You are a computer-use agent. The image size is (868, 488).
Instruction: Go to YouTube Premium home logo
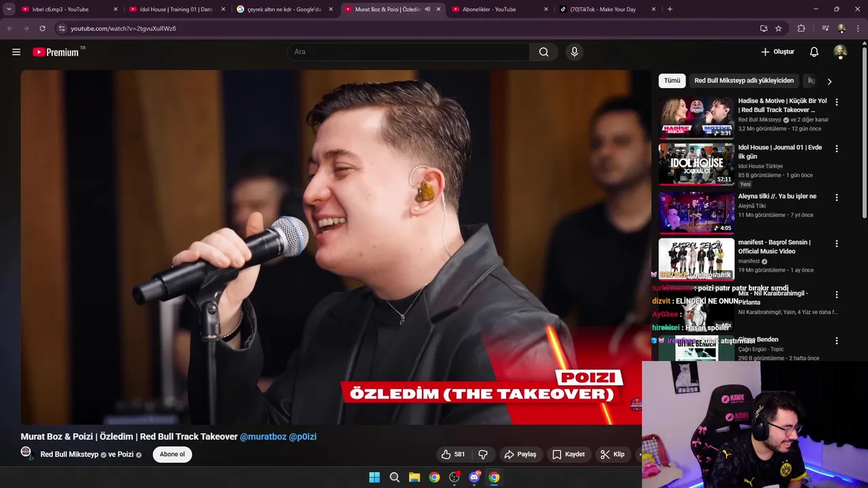56,52
